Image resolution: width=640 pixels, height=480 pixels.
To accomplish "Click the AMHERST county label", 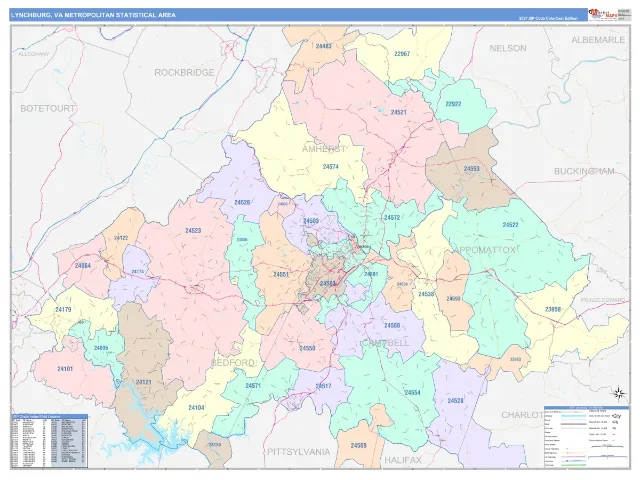I will click(x=324, y=149).
